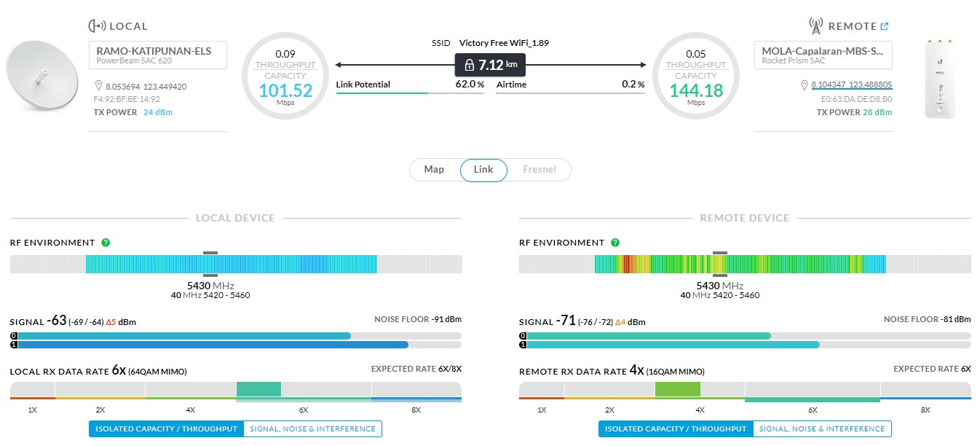Open remote coordinates 8.104347 123.488805 link

[x=851, y=85]
